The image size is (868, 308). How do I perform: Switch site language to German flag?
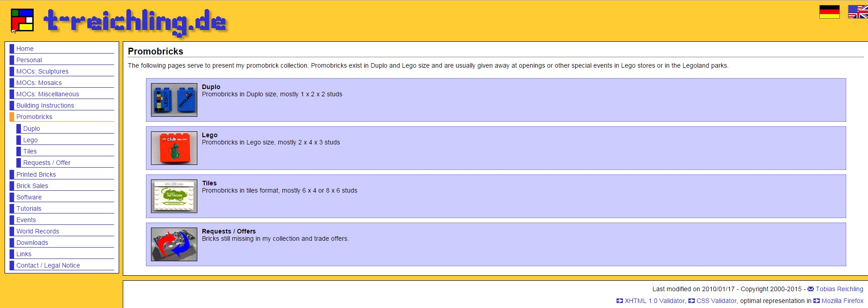[829, 12]
